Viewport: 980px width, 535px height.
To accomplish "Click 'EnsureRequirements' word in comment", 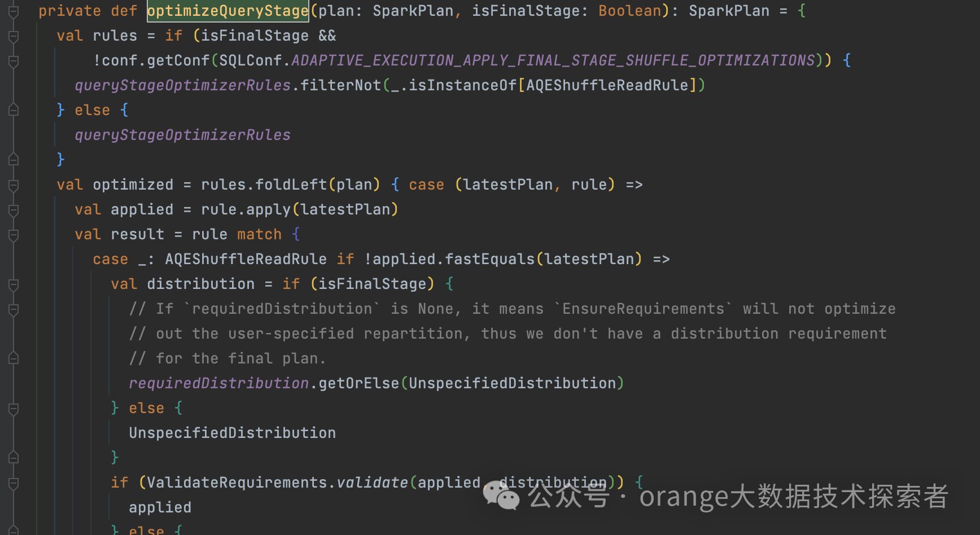I will [x=644, y=309].
